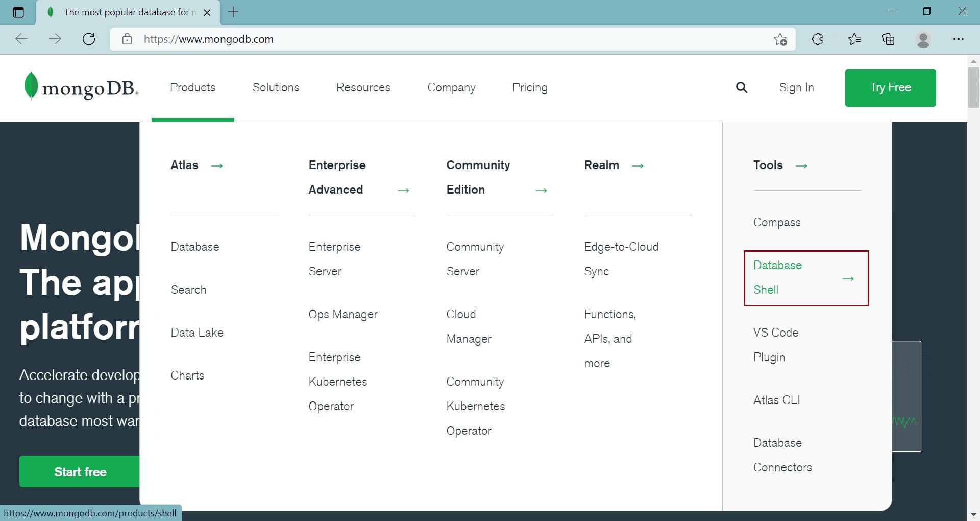Viewport: 980px width, 521px height.
Task: Click Sign In
Action: (x=796, y=87)
